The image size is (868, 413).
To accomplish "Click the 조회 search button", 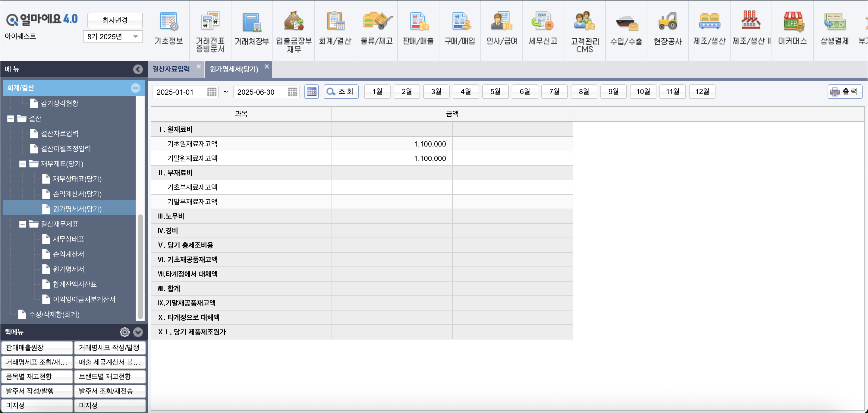I will tap(341, 92).
